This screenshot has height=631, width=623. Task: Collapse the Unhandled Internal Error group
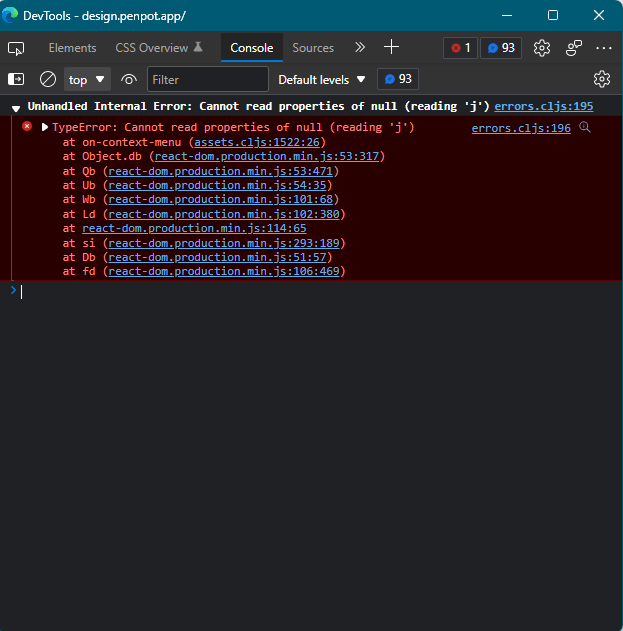(x=16, y=108)
